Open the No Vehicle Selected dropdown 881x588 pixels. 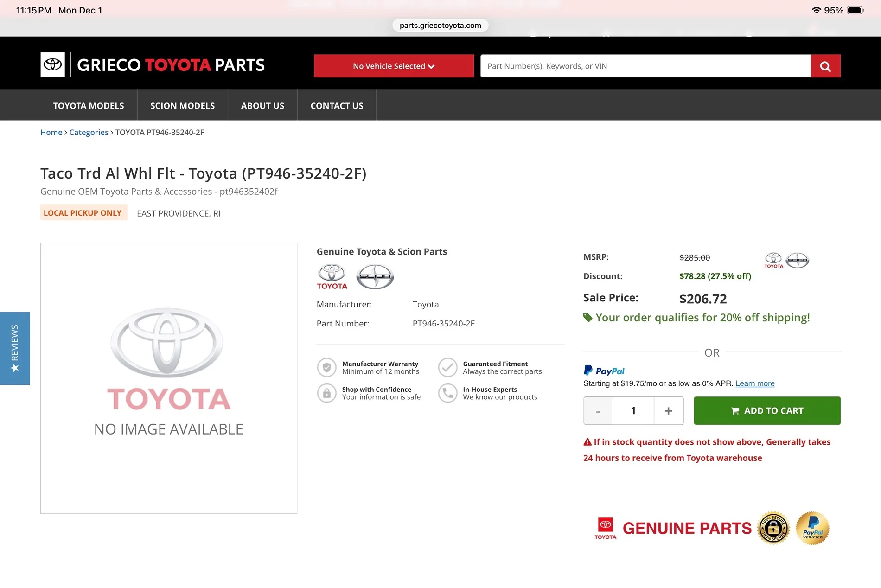point(393,66)
